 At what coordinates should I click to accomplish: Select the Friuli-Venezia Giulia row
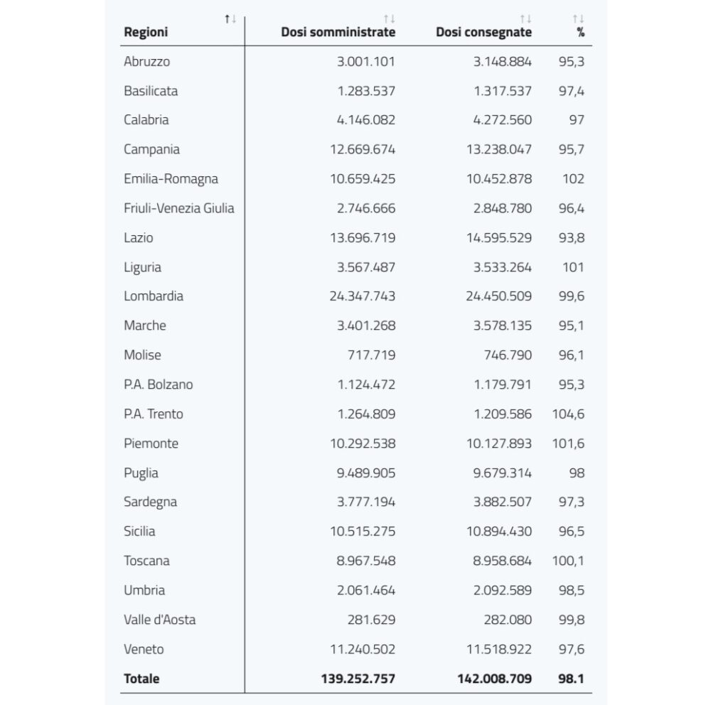coord(355,208)
